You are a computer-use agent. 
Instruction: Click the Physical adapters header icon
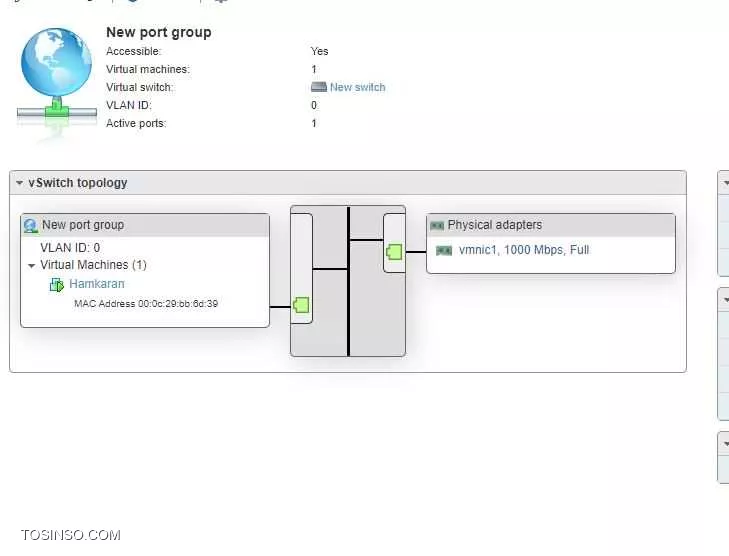click(x=436, y=226)
